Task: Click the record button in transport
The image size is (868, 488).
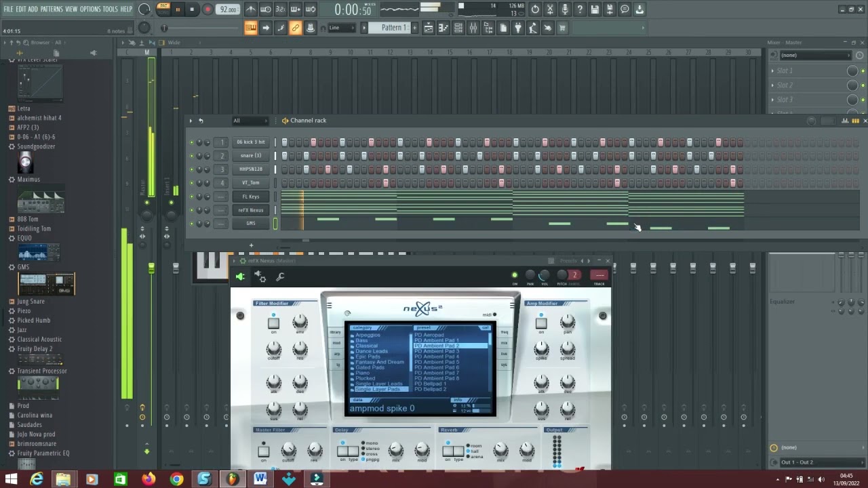Action: point(208,9)
